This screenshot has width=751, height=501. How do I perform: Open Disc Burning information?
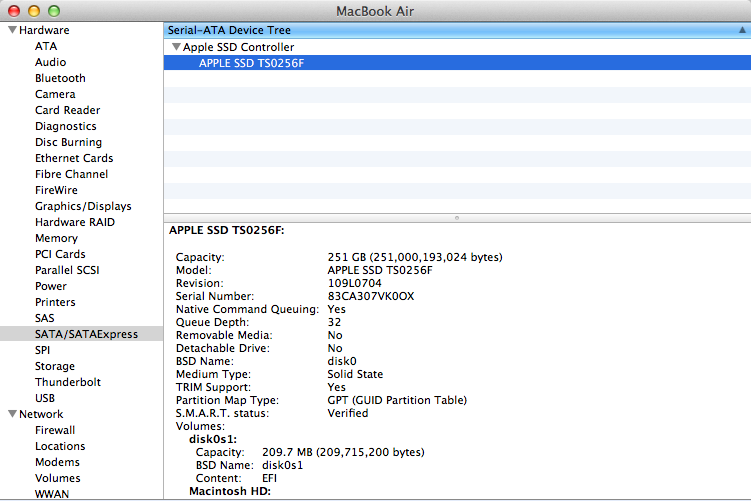click(x=68, y=142)
